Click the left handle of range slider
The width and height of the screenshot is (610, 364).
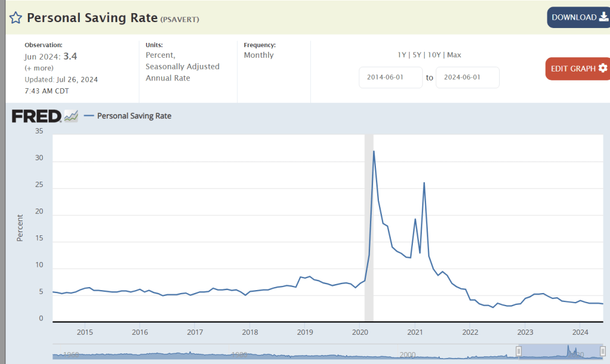pyautogui.click(x=519, y=351)
